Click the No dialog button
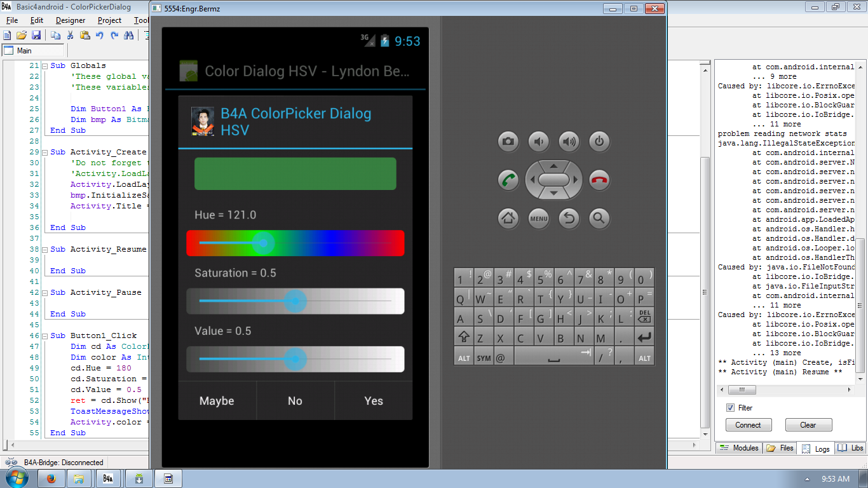 click(295, 401)
